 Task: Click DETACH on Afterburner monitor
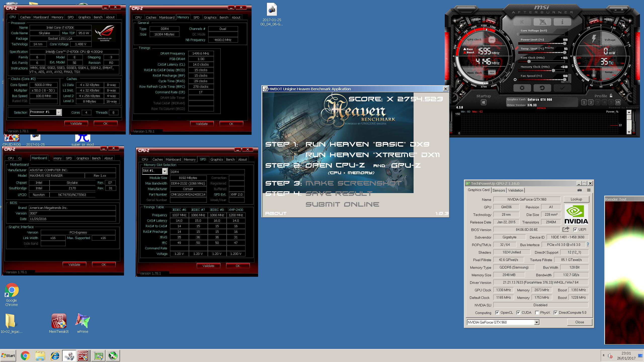pyautogui.click(x=541, y=108)
